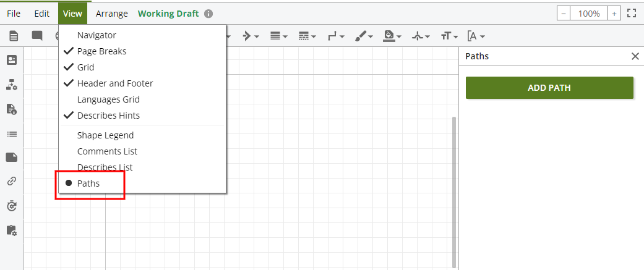Disable the Describes Hints option
The height and width of the screenshot is (270, 644).
[108, 116]
